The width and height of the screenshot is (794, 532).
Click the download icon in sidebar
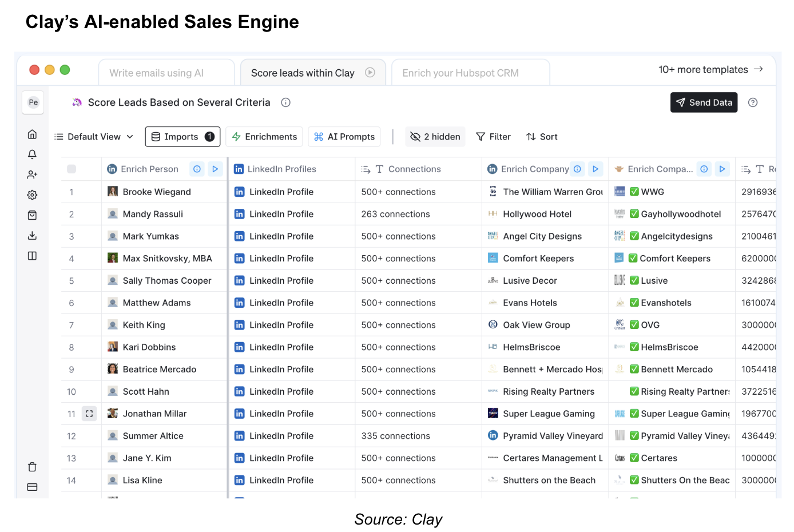[x=33, y=236]
